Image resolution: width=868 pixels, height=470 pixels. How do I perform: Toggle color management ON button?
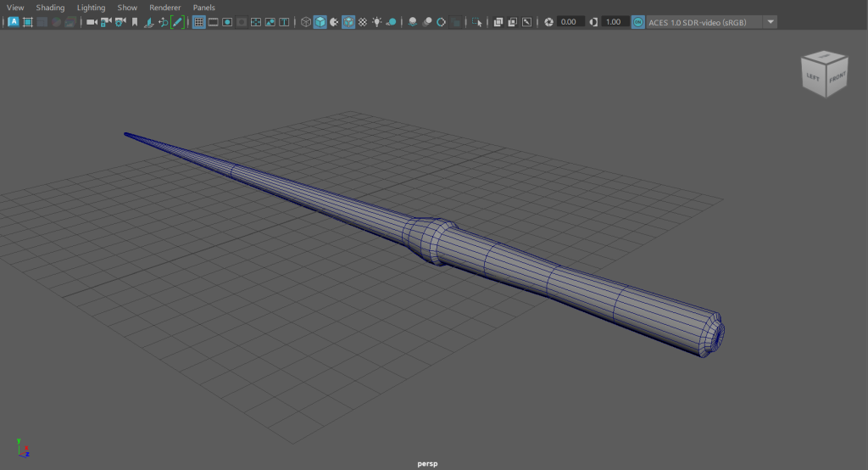pyautogui.click(x=637, y=22)
